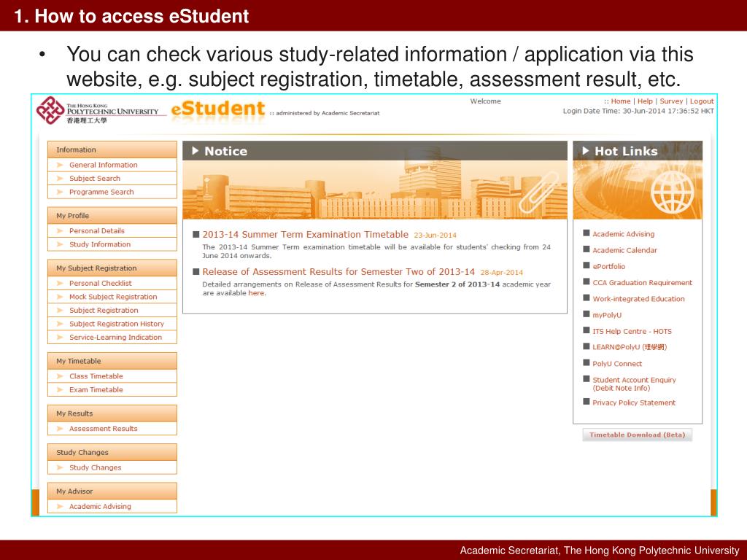Go to Subject Search
This screenshot has height=560, width=747.
[x=95, y=179]
